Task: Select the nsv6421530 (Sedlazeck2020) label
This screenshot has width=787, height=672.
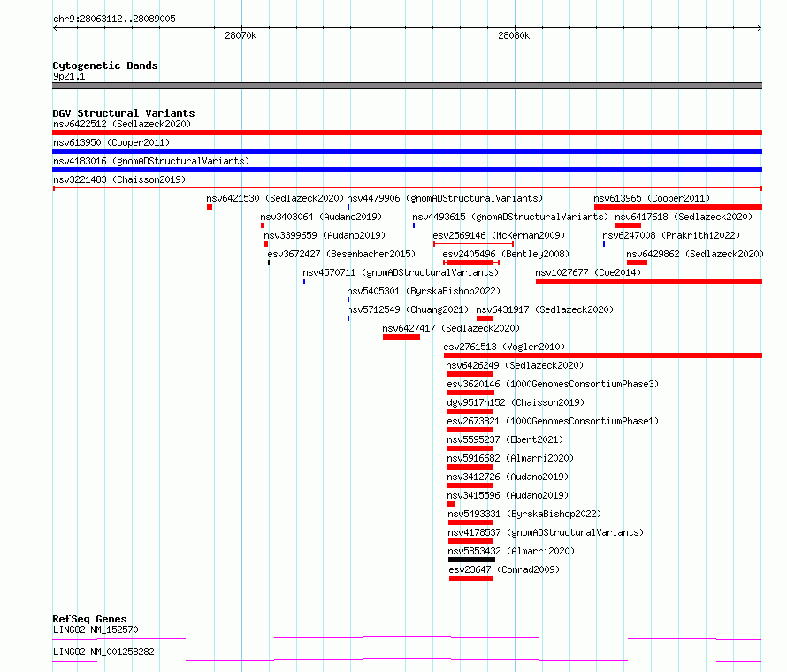Action: [x=275, y=198]
